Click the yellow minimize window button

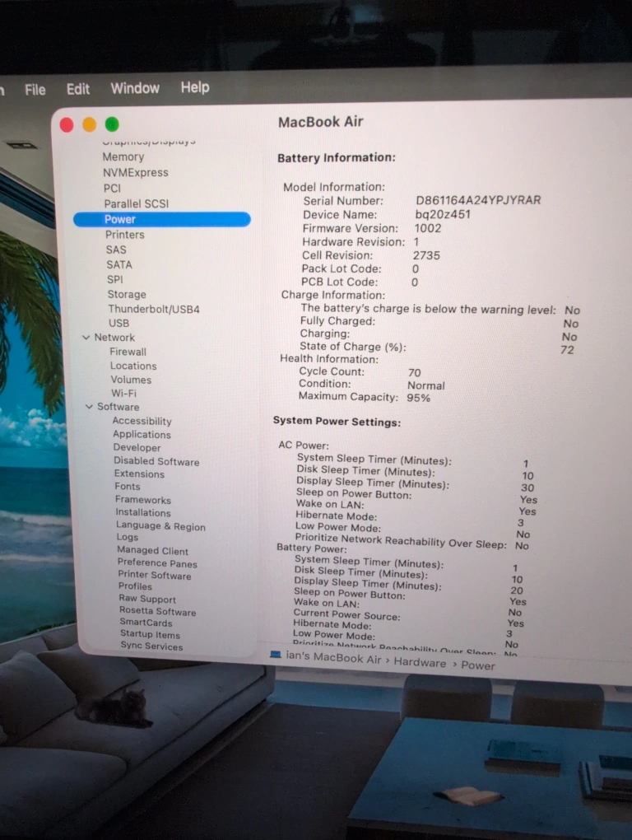90,124
